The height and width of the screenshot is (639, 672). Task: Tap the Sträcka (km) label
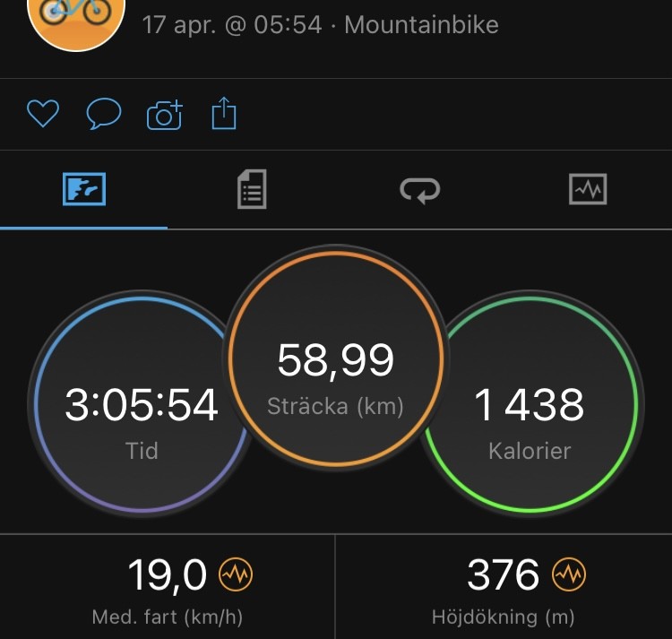(x=336, y=406)
